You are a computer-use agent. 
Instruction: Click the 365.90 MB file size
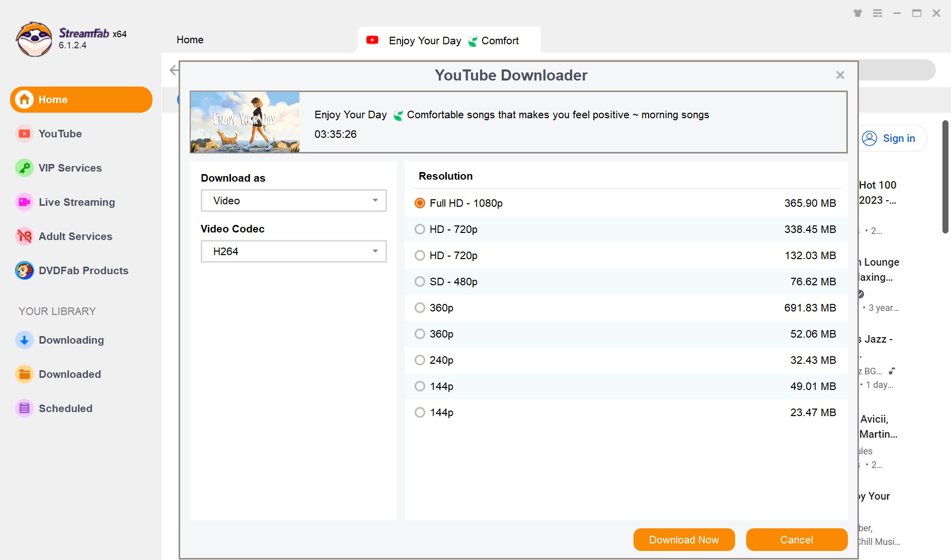(810, 203)
